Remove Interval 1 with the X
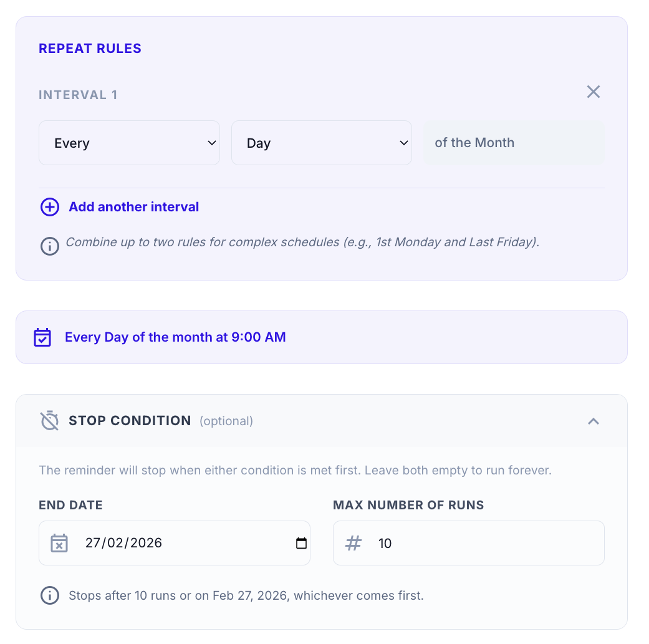The width and height of the screenshot is (649, 644). click(593, 92)
